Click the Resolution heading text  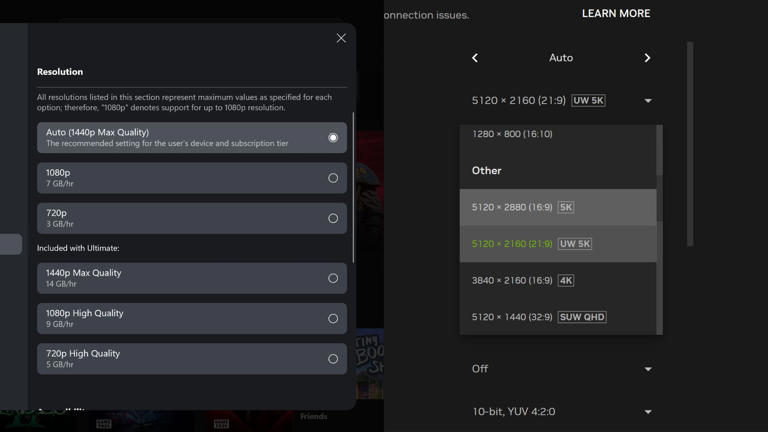click(60, 72)
